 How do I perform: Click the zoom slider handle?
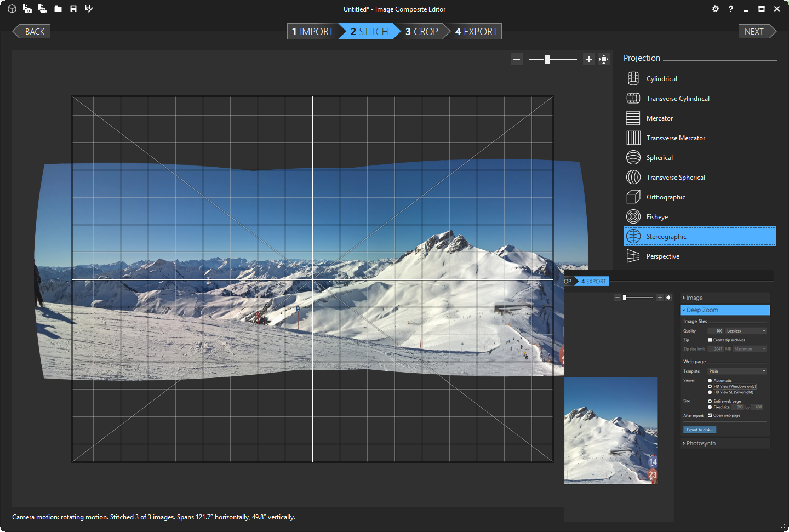click(546, 59)
